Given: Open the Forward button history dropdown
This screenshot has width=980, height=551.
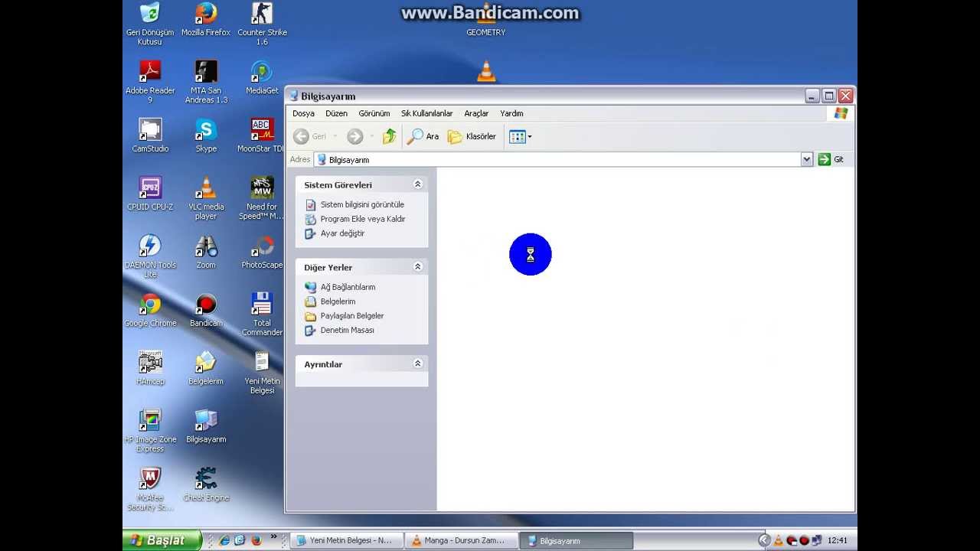Looking at the screenshot, I should [372, 136].
